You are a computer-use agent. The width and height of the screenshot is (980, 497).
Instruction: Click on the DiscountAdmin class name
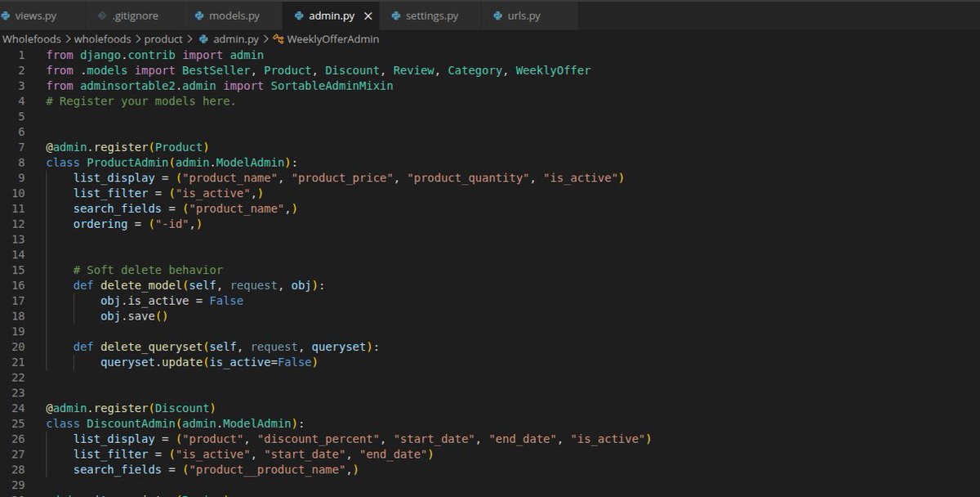coord(131,423)
